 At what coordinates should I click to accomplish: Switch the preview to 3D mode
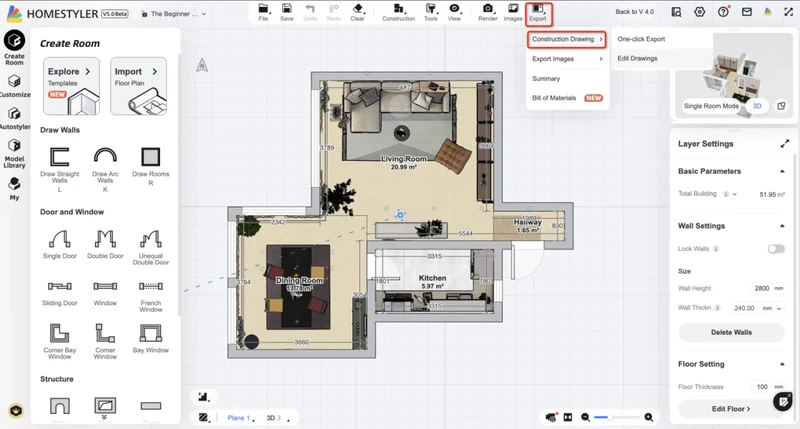[757, 105]
